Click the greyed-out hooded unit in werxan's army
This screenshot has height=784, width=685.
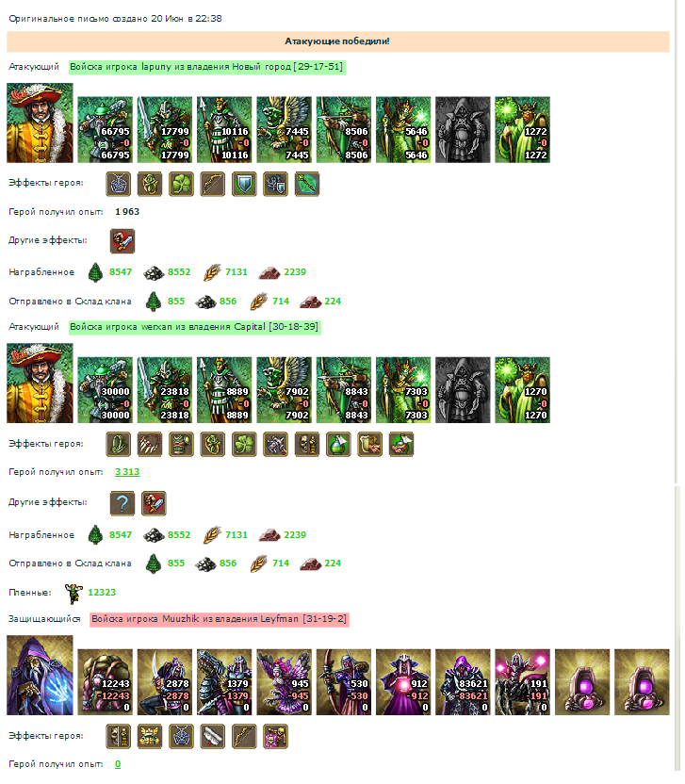pyautogui.click(x=463, y=390)
